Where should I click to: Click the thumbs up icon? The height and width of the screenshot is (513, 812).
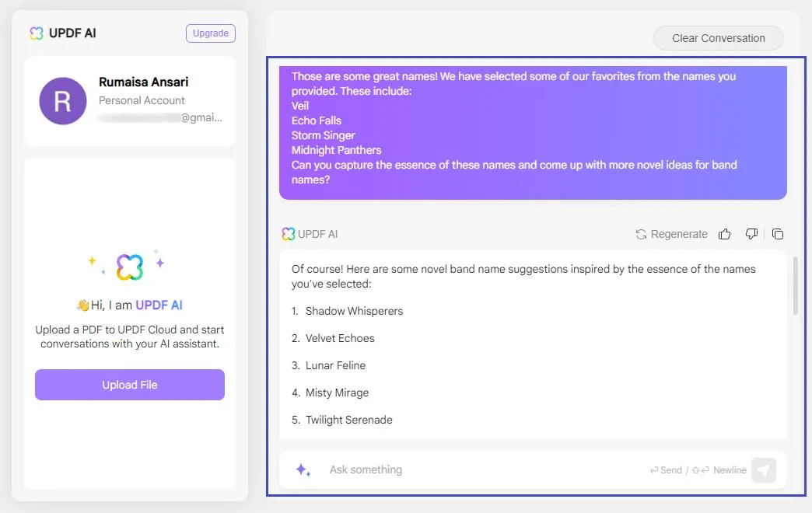pos(724,234)
